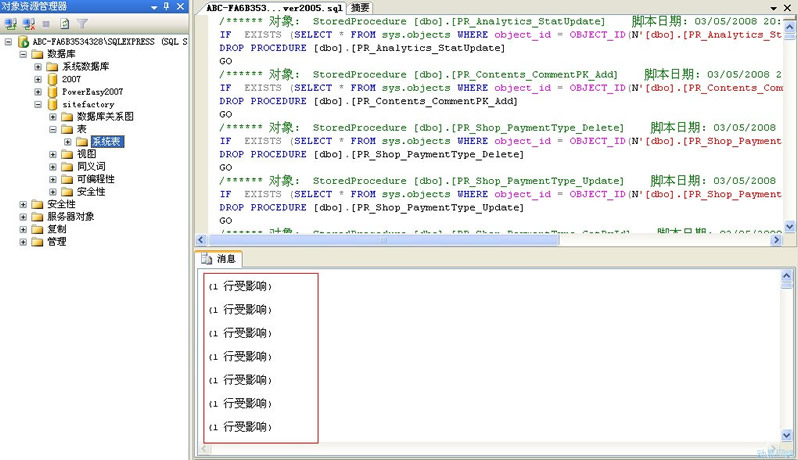
Task: Click the 系统表 folder icon
Action: pos(82,141)
